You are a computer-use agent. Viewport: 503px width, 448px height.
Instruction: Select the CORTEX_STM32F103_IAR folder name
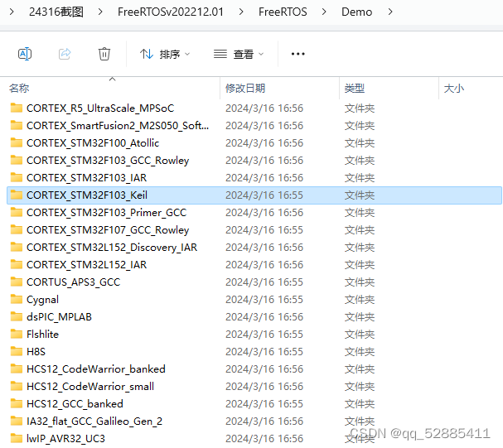[87, 178]
